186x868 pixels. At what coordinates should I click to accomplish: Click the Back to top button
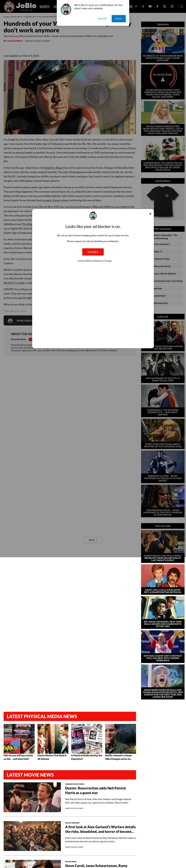[x=93, y=540]
